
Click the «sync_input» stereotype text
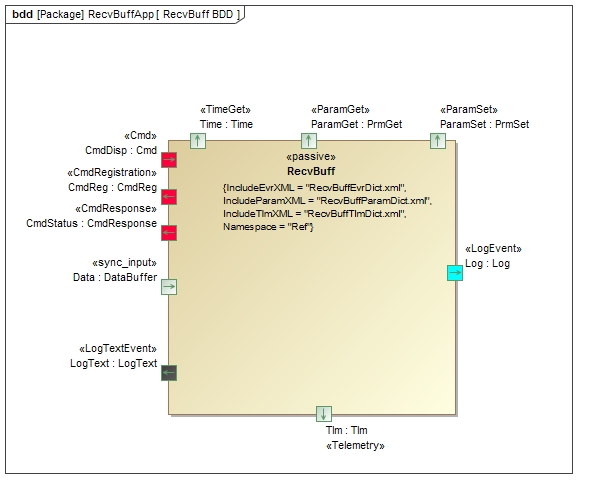coord(125,262)
